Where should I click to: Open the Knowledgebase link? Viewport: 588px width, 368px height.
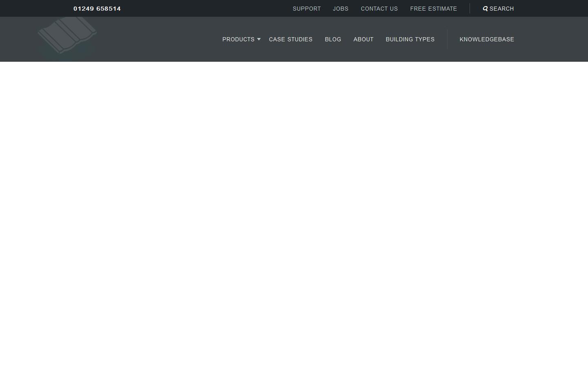(487, 39)
